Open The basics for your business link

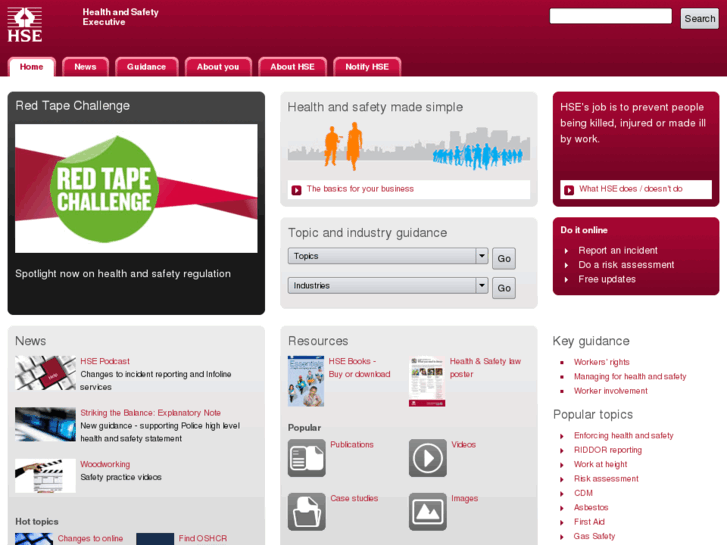click(360, 189)
